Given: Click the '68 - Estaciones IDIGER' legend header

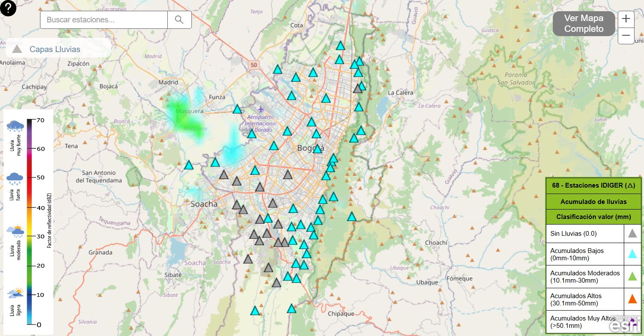Looking at the screenshot, I should coord(593,185).
